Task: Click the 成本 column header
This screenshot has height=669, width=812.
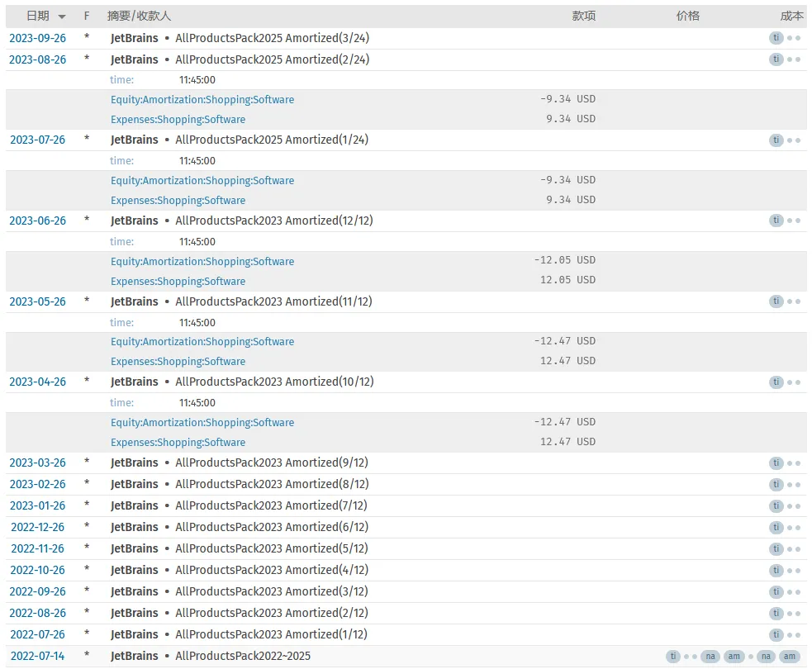Action: tap(792, 16)
